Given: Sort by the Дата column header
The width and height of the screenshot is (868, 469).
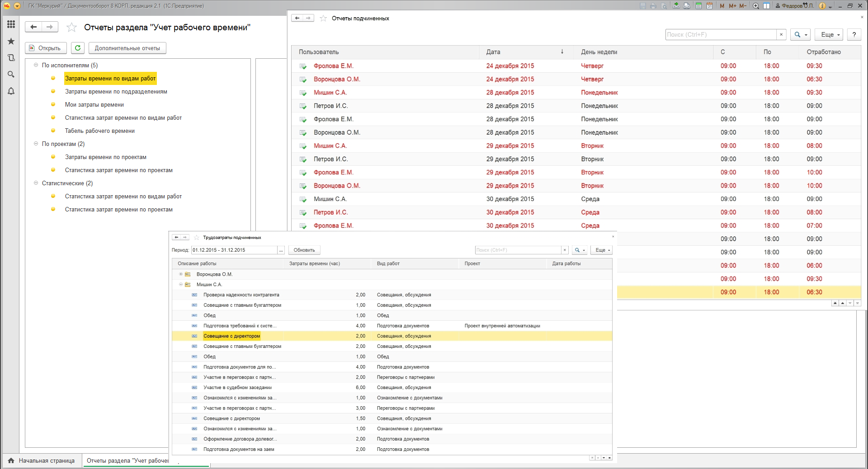Looking at the screenshot, I should click(526, 52).
